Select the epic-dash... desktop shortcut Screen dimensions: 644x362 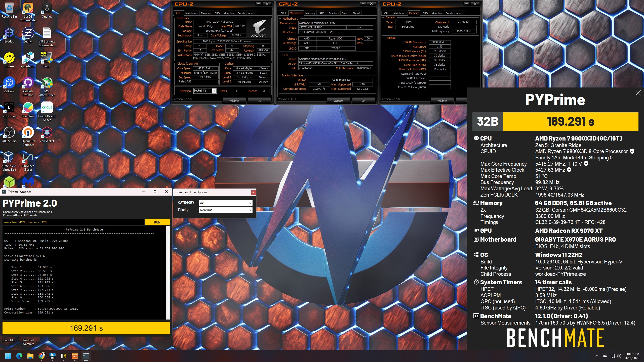coord(28,60)
